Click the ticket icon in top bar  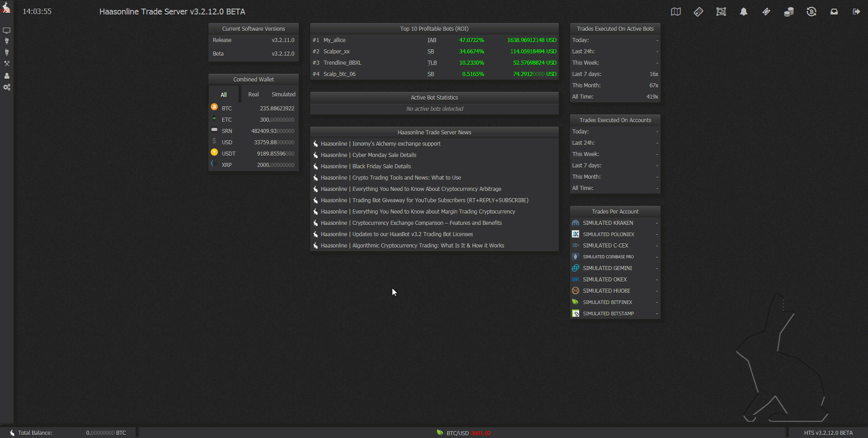pyautogui.click(x=766, y=12)
